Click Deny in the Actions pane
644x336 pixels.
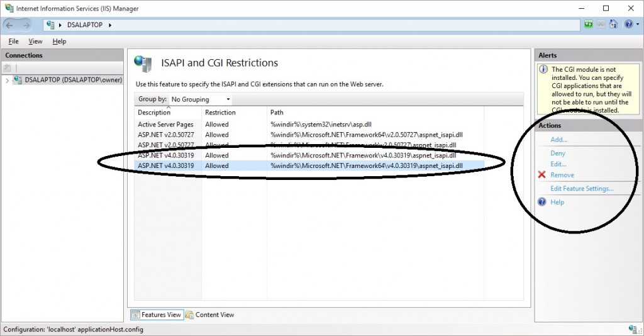click(558, 153)
